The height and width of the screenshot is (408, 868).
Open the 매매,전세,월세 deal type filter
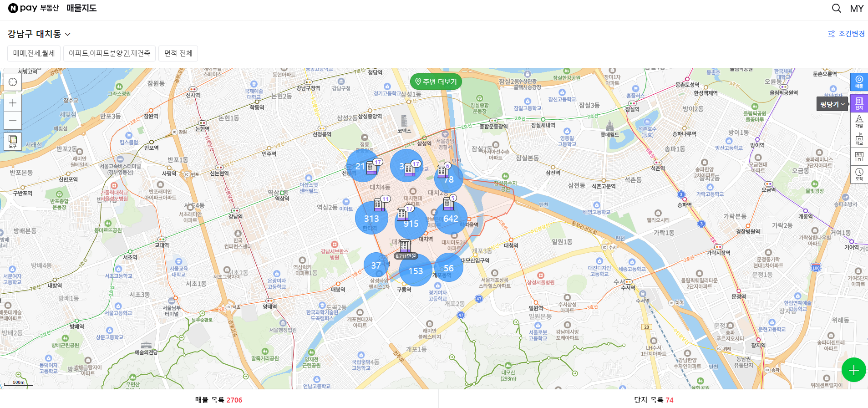[34, 53]
